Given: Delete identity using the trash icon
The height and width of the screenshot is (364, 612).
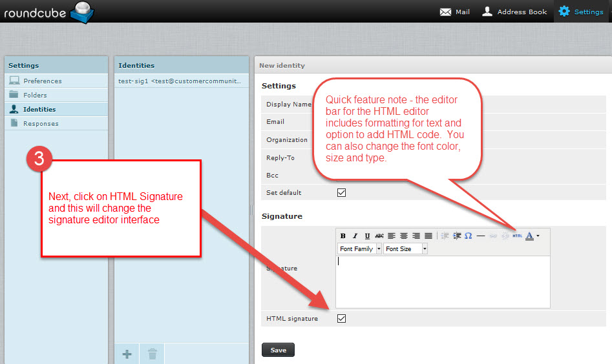Looking at the screenshot, I should (152, 354).
